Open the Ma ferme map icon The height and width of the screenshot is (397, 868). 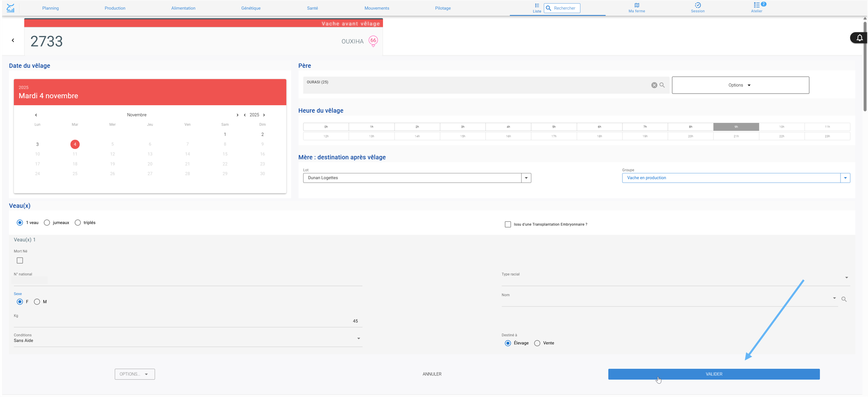pos(637,5)
